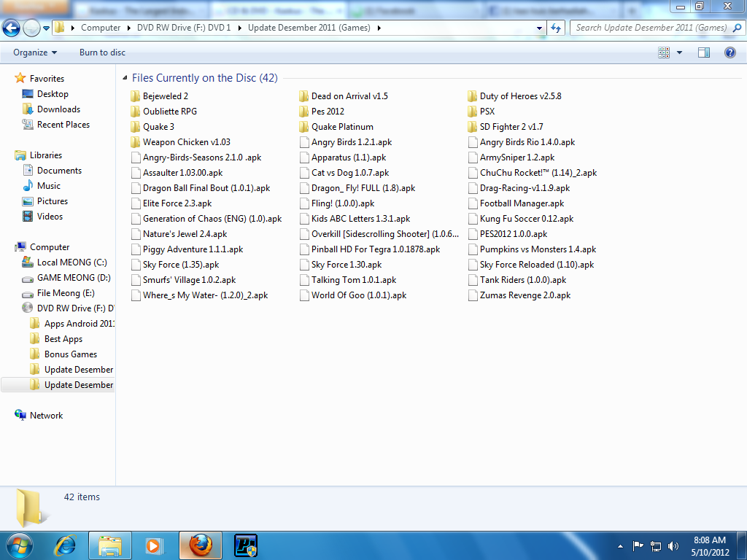Open the Documents library
The width and height of the screenshot is (747, 560).
59,171
